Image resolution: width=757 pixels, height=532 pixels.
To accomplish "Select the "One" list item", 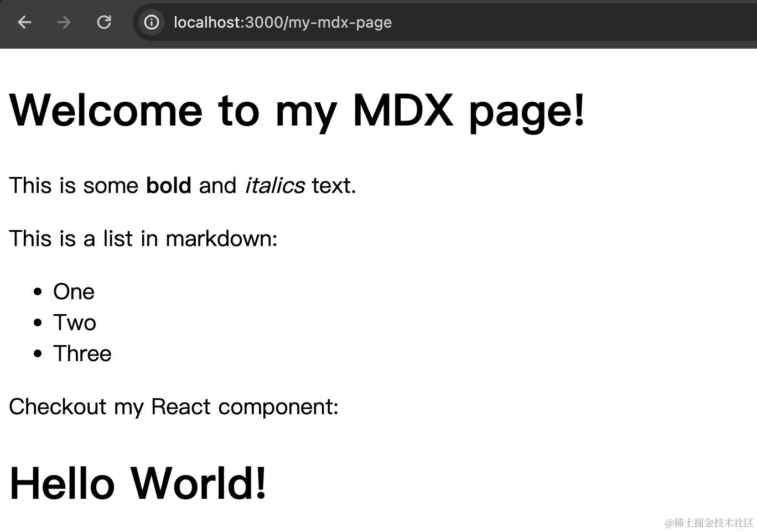I will [74, 292].
